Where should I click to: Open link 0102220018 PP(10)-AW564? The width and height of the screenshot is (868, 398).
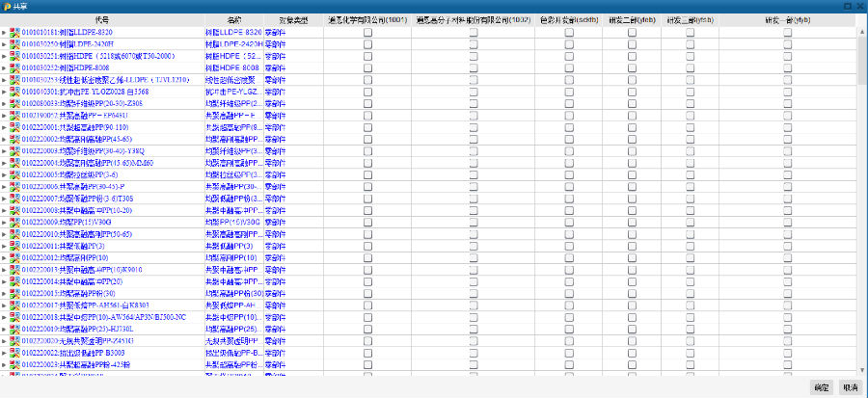(104, 317)
